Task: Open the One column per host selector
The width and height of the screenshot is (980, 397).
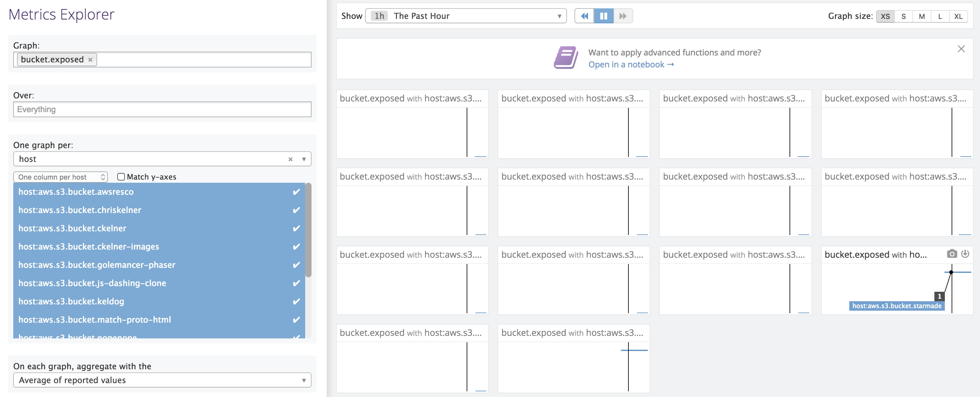Action: coord(61,177)
